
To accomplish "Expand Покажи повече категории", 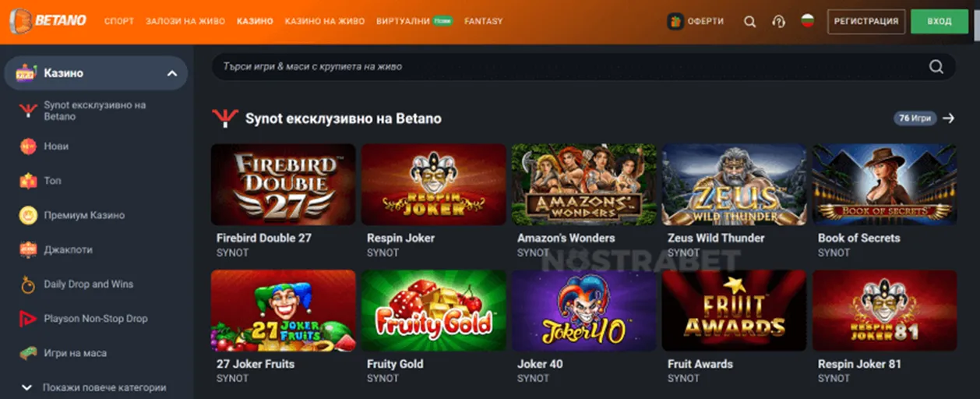I will tap(93, 387).
